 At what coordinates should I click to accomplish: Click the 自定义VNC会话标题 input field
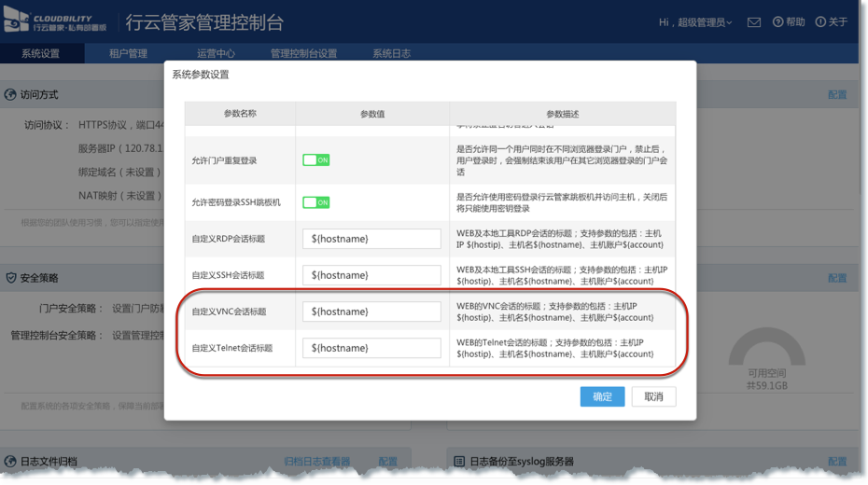371,312
